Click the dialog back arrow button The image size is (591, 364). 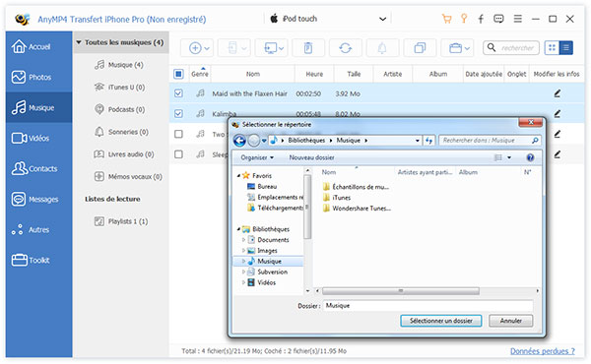(x=239, y=141)
